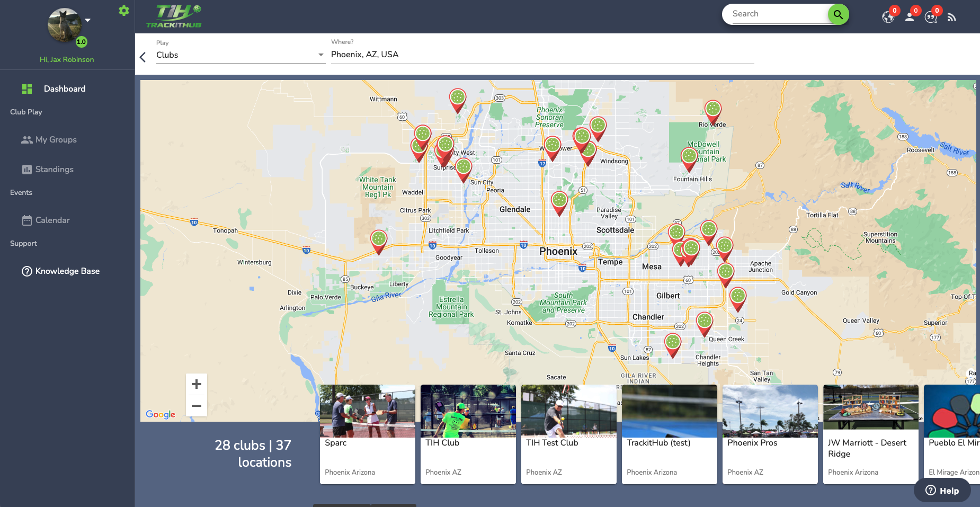980x507 pixels.
Task: Expand the profile avatar dropdown chevron
Action: pyautogui.click(x=86, y=20)
